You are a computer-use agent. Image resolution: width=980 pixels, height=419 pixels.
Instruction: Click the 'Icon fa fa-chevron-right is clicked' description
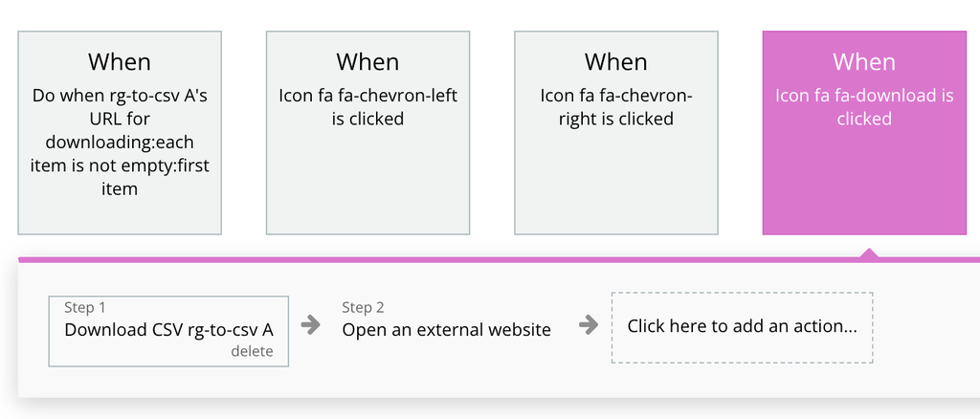pos(615,107)
